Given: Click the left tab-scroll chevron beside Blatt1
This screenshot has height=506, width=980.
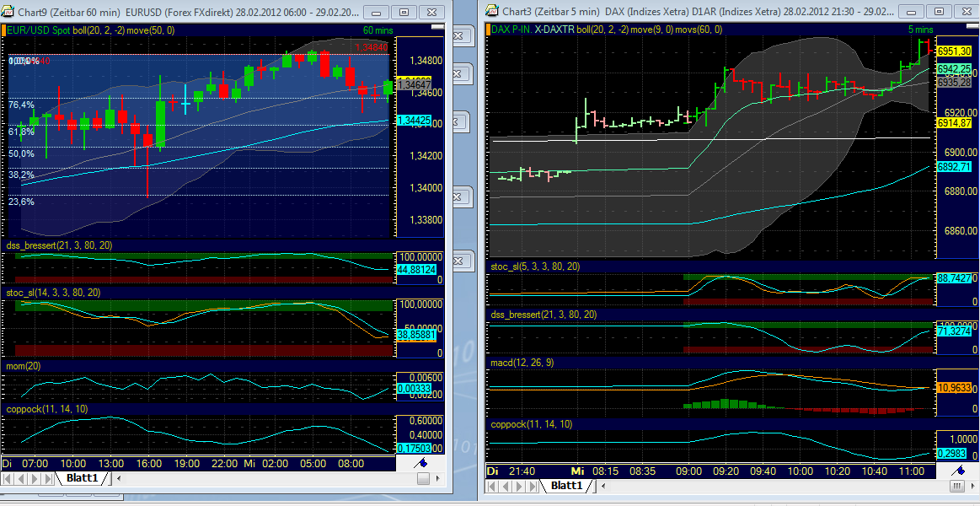Looking at the screenshot, I should coord(118,478).
